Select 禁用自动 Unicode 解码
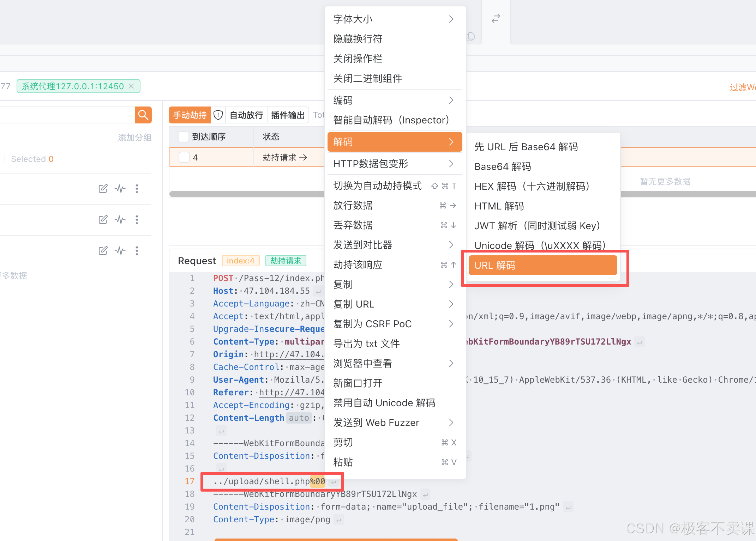The image size is (756, 541). click(395, 403)
